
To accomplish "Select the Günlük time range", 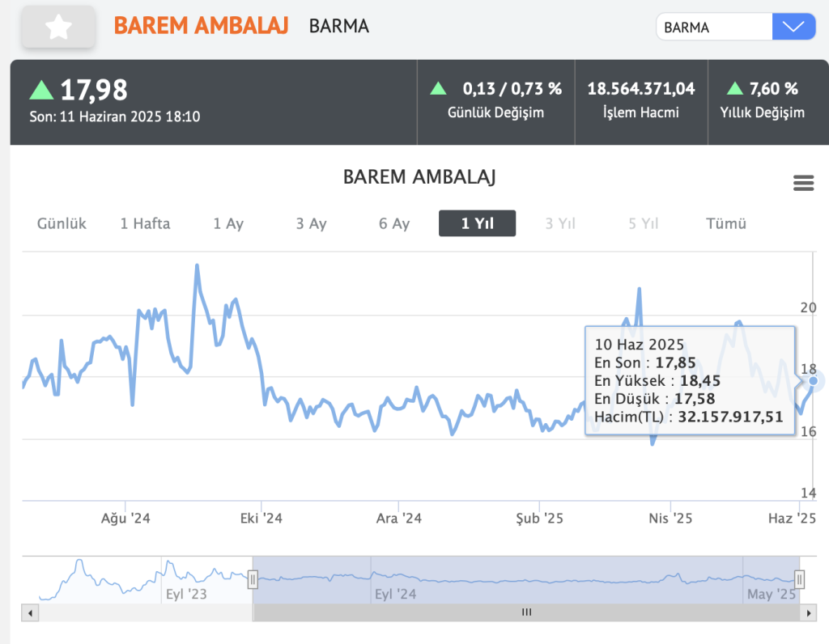I will click(62, 223).
